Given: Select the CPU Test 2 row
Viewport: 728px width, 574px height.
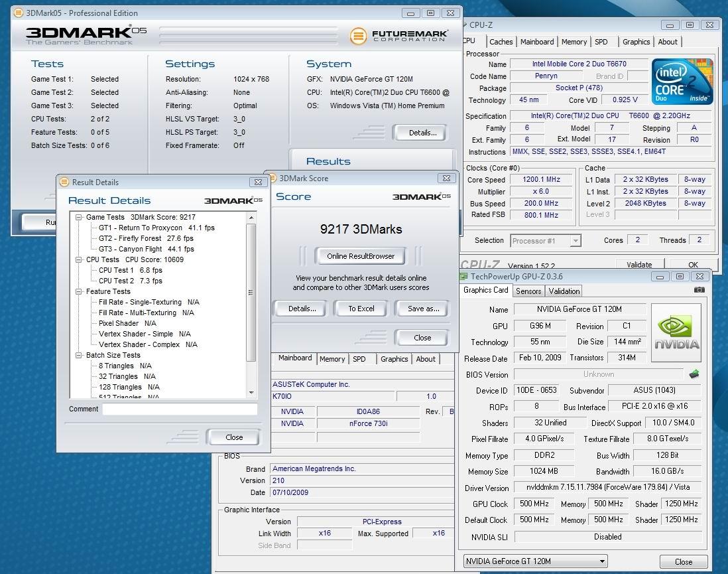Looking at the screenshot, I should (130, 281).
